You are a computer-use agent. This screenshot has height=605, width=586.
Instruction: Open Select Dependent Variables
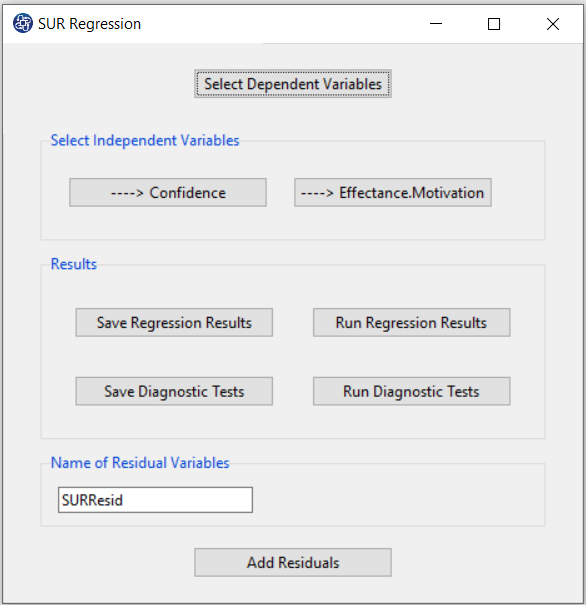click(293, 84)
